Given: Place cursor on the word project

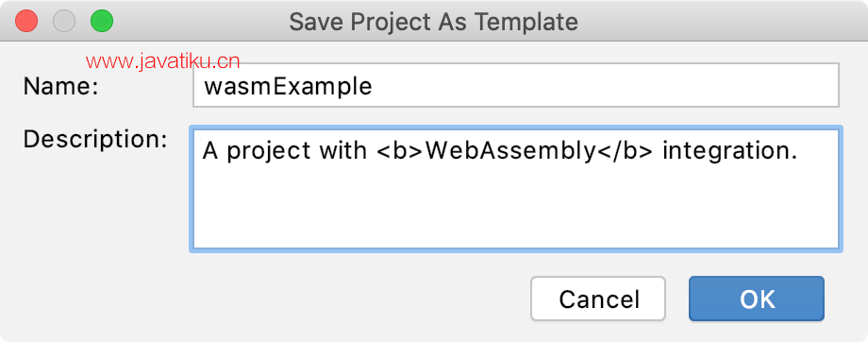Looking at the screenshot, I should pyautogui.click(x=269, y=152).
